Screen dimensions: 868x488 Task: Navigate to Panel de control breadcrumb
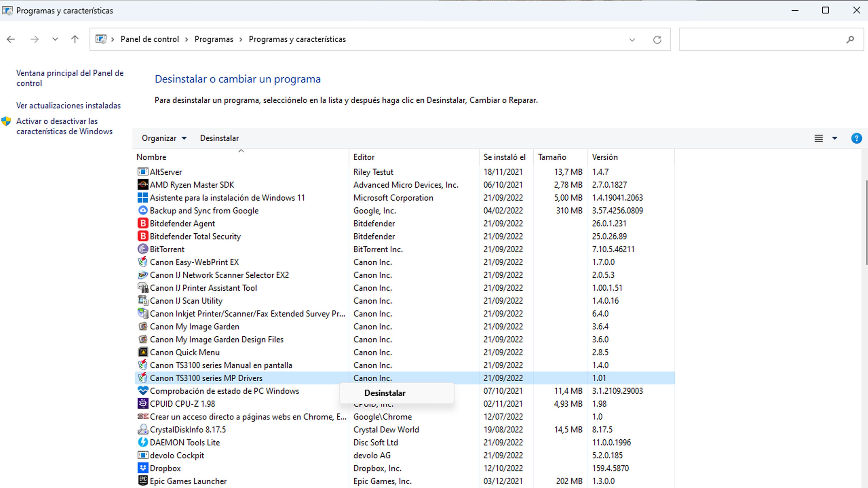(150, 39)
